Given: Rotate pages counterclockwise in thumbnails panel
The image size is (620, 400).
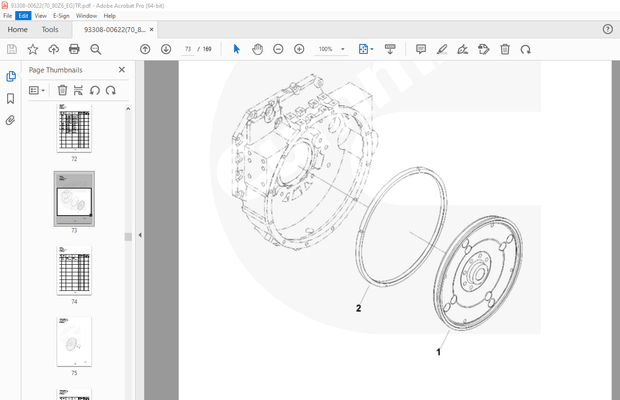Looking at the screenshot, I should click(95, 91).
